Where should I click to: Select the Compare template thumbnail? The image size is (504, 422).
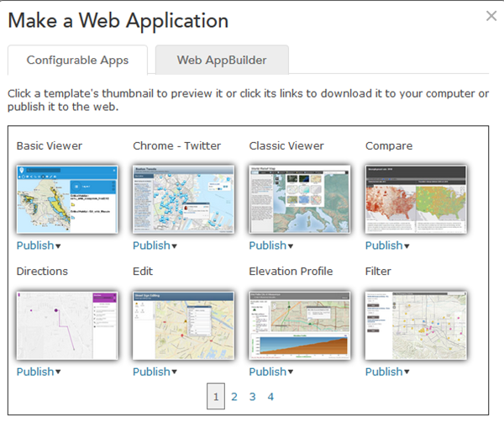(x=416, y=198)
